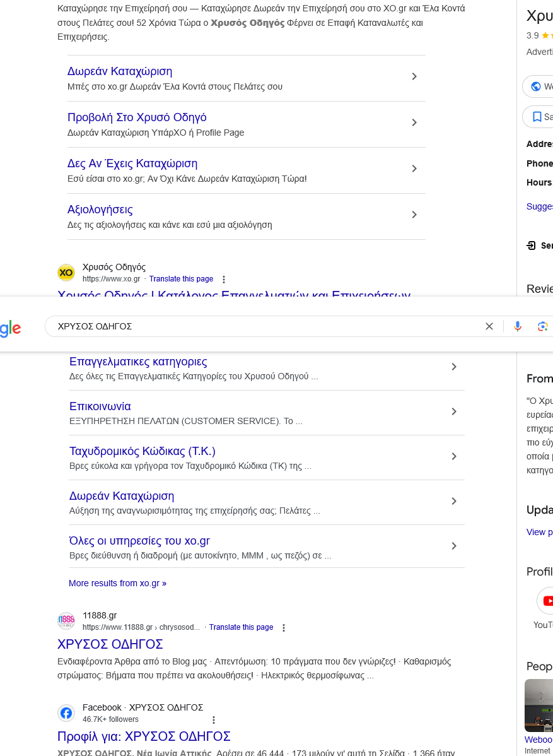Click the 11888 favicon icon
553x756 pixels.
[x=66, y=620]
